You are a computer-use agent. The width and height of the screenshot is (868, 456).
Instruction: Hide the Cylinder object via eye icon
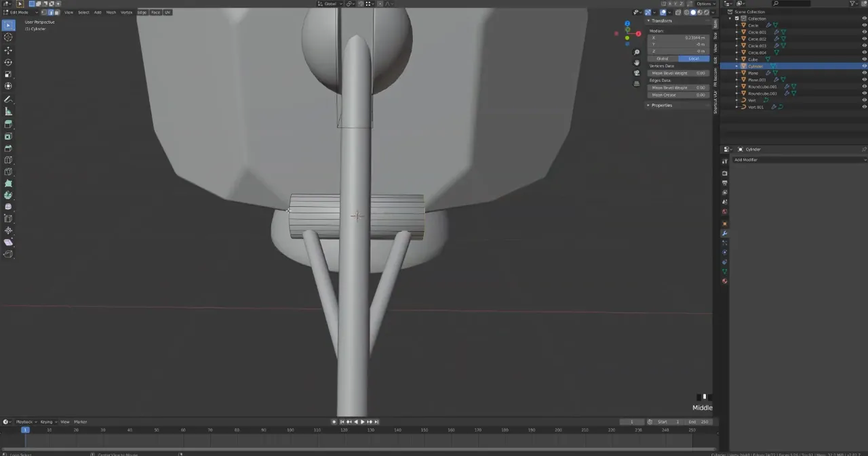[864, 66]
